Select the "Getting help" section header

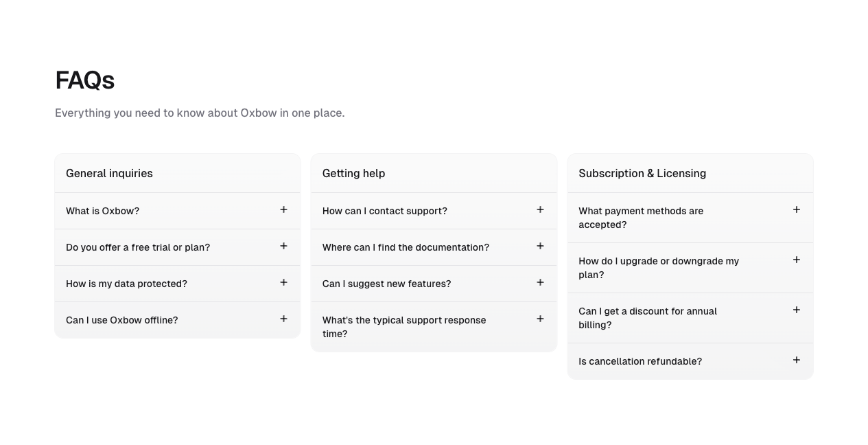point(353,174)
